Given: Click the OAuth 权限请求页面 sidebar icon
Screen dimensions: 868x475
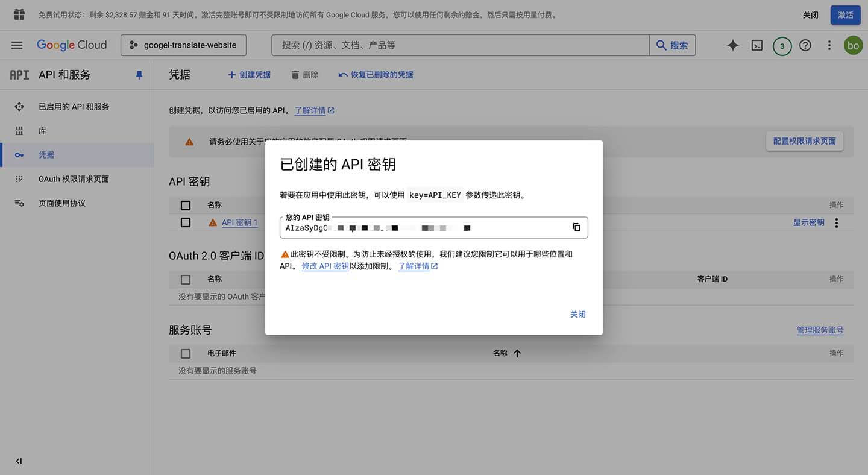Looking at the screenshot, I should [19, 179].
